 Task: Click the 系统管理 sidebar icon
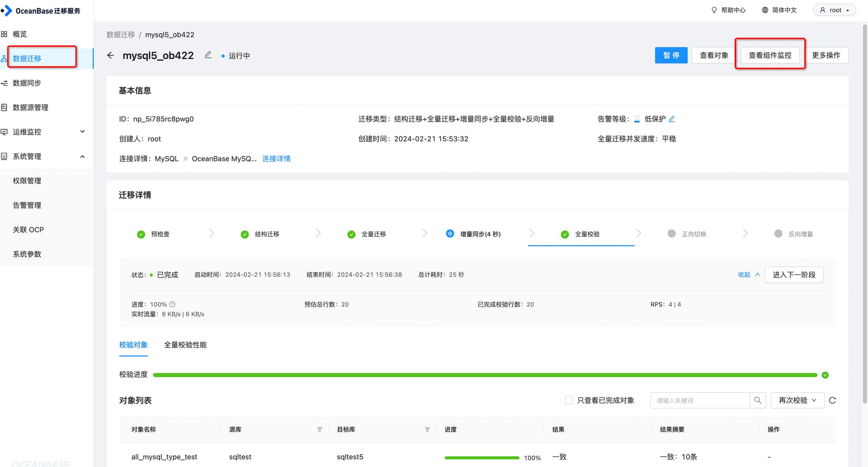[x=4, y=156]
